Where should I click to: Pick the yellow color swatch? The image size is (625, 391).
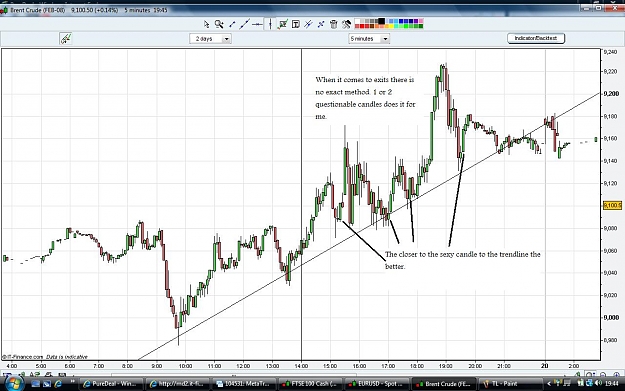391,26
